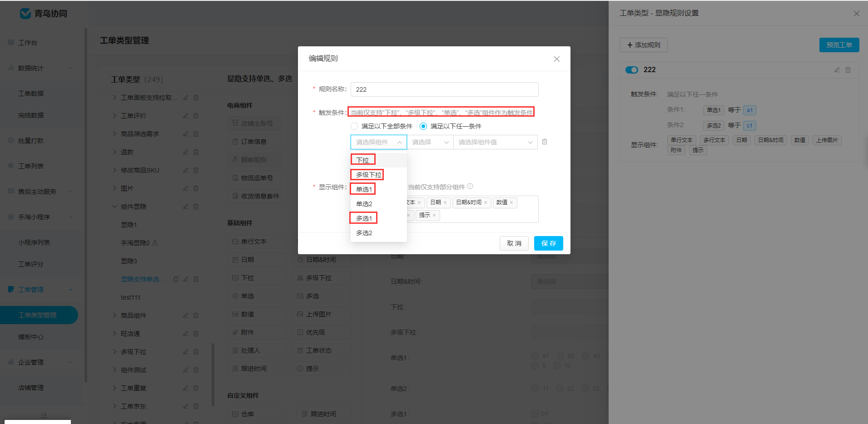The image size is (868, 424).
Task: Click the delete icon for 工单重复 type
Action: click(196, 388)
